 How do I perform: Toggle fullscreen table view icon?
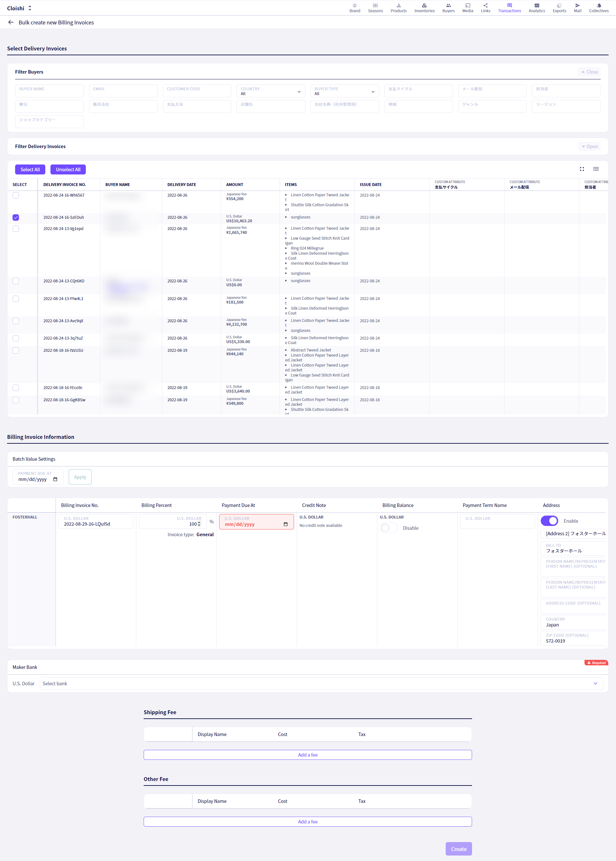(582, 169)
